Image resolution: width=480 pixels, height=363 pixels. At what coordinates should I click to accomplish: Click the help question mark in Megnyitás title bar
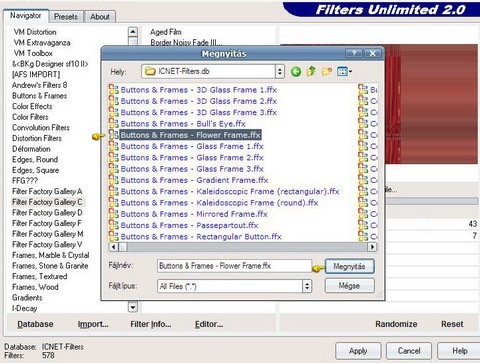coord(354,53)
